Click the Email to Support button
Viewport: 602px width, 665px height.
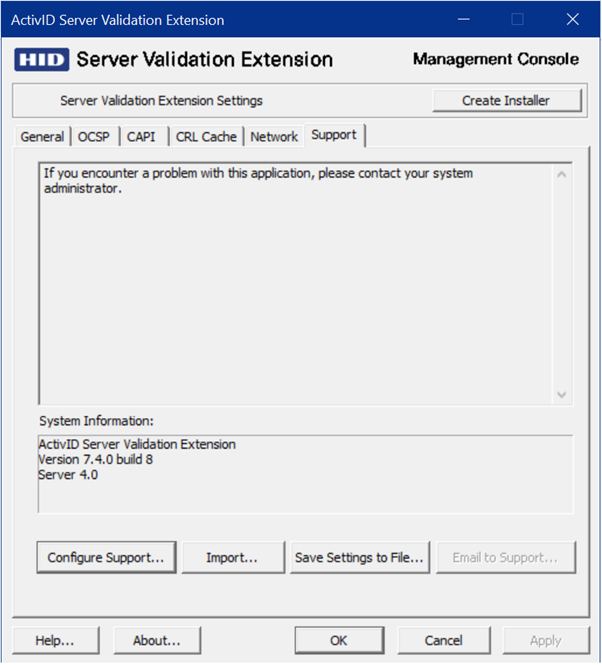click(x=506, y=558)
